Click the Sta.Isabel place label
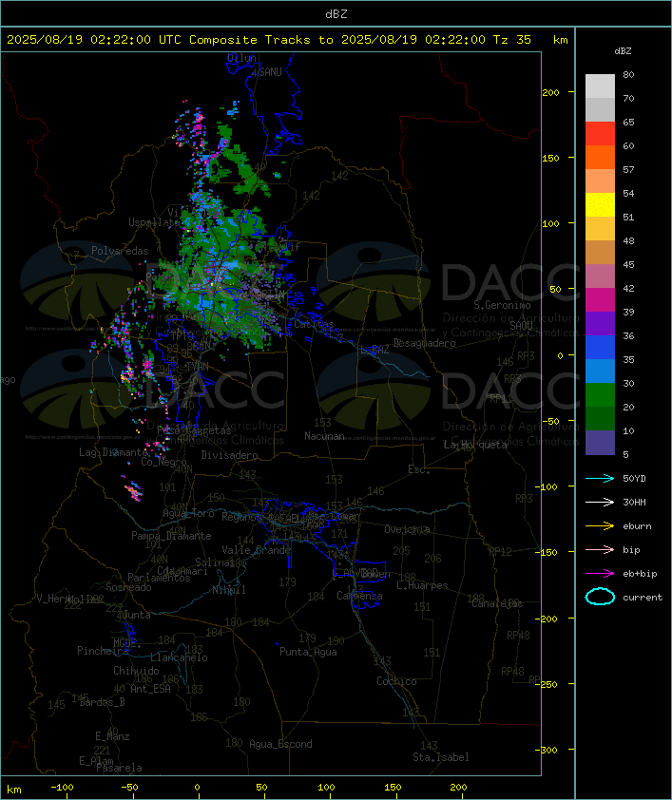Viewport: 672px width, 800px height. pos(441,757)
